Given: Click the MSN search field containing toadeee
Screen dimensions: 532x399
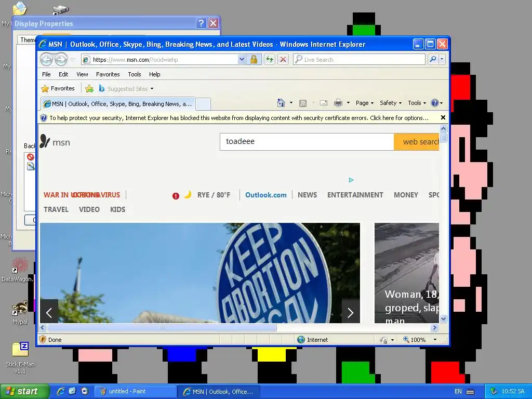Looking at the screenshot, I should coord(307,141).
